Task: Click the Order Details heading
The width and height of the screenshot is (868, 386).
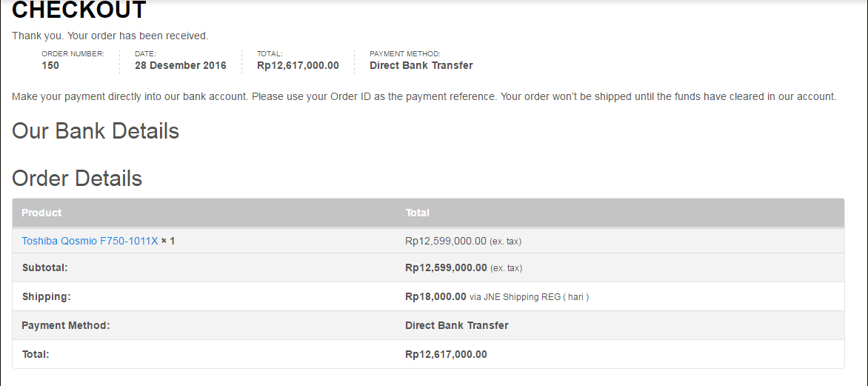Action: [x=77, y=179]
